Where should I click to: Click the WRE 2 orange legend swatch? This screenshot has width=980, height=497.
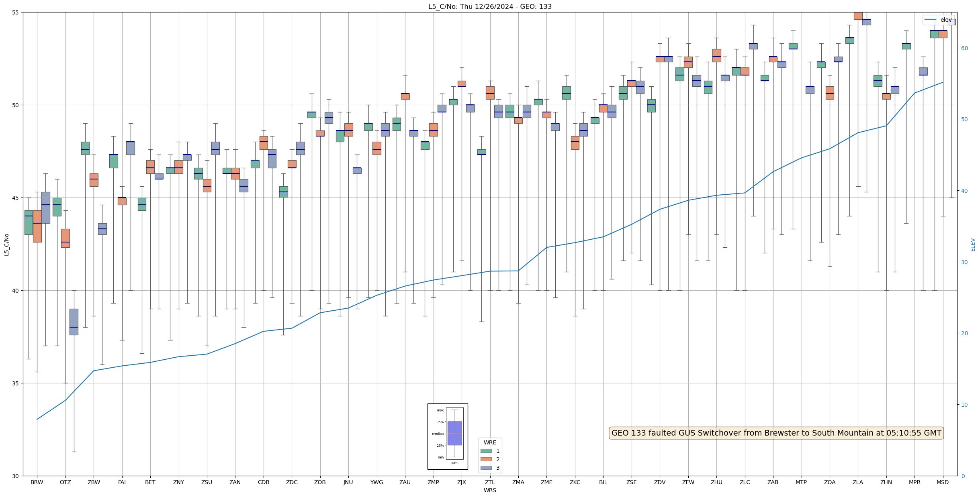click(486, 459)
